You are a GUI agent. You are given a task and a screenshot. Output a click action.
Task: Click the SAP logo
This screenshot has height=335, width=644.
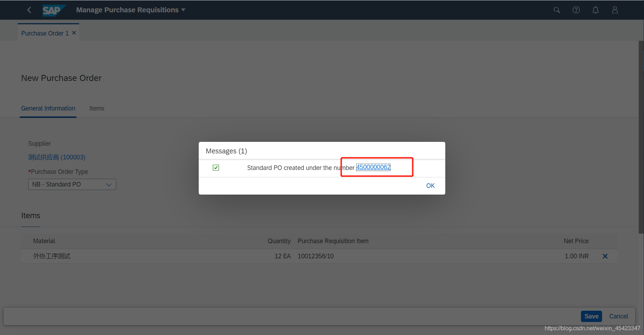click(x=54, y=10)
